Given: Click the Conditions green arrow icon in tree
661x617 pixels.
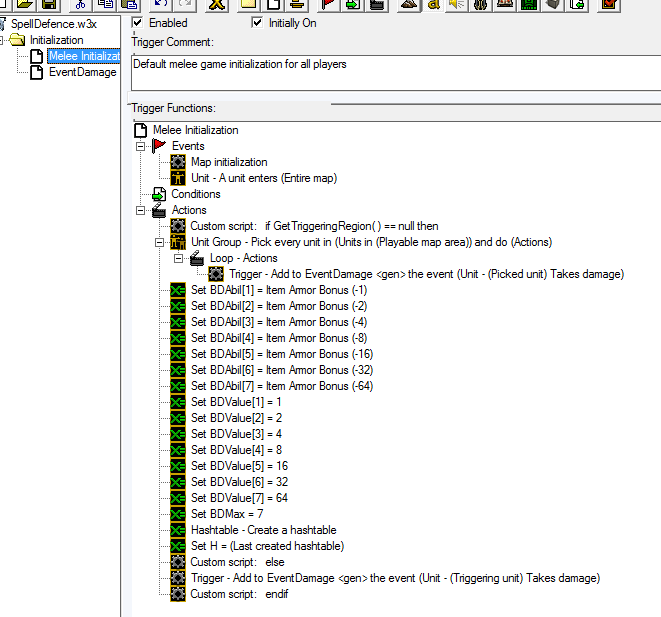Looking at the screenshot, I should [159, 194].
